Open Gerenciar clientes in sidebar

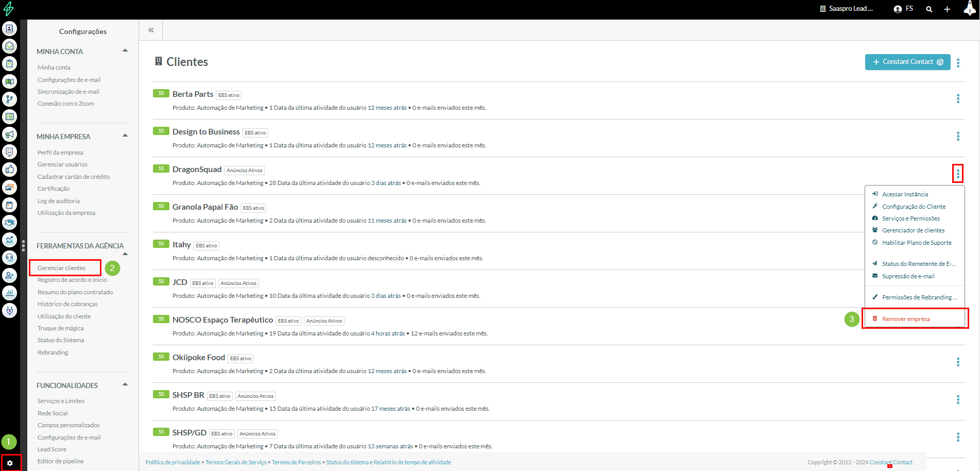tap(61, 268)
